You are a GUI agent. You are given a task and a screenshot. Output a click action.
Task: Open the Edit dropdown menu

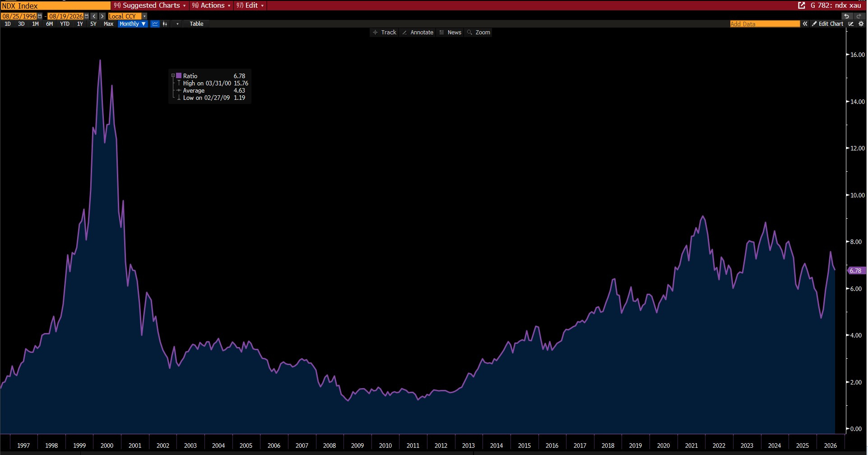click(250, 5)
